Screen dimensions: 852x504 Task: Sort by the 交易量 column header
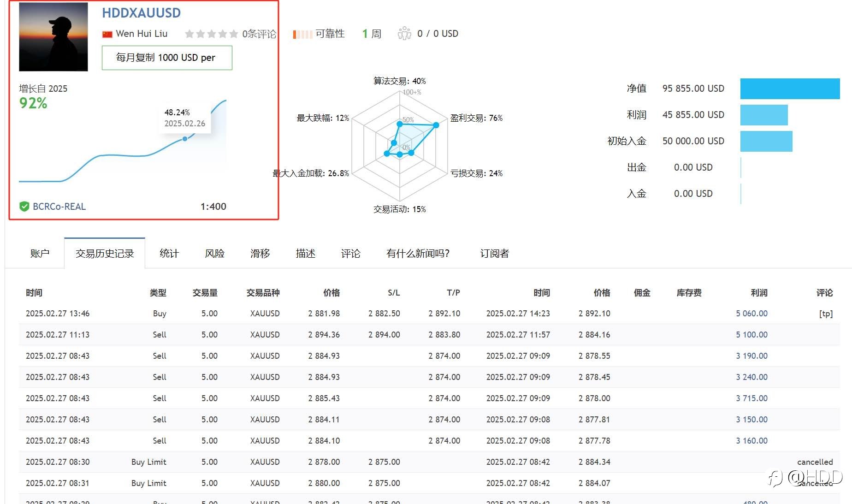205,292
